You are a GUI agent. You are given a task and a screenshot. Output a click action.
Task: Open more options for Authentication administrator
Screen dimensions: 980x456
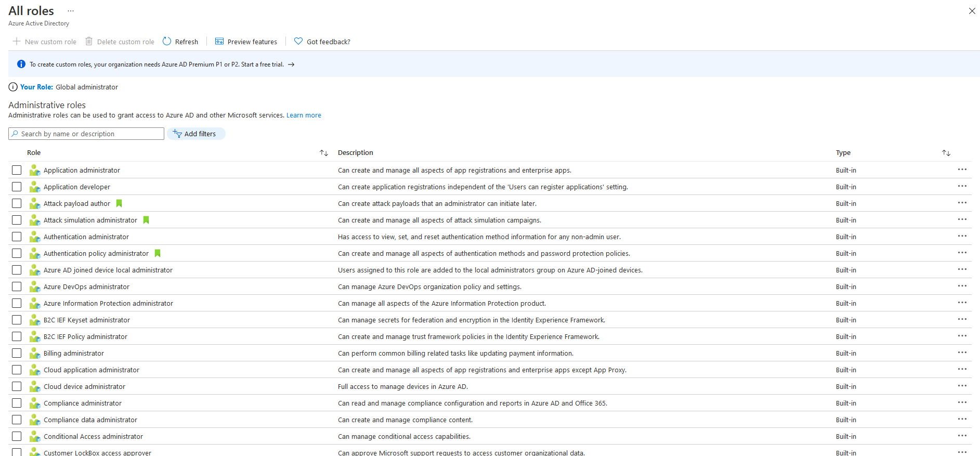pos(962,236)
